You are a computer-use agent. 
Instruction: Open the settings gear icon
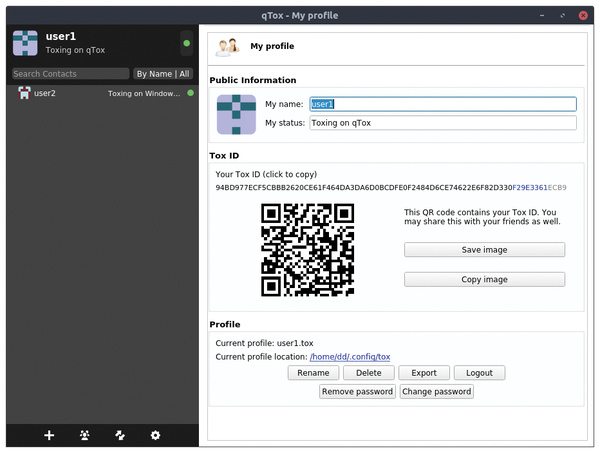155,435
